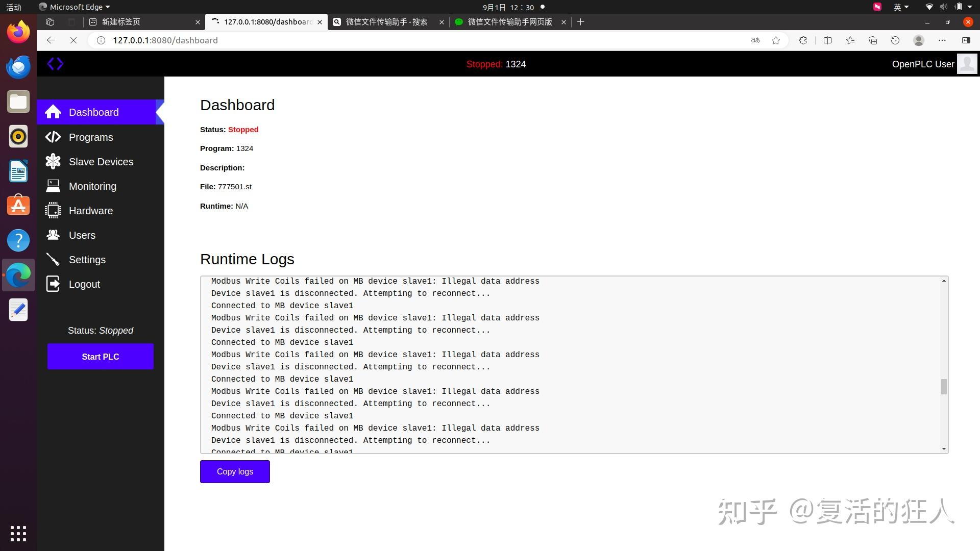Image resolution: width=980 pixels, height=551 pixels.
Task: Click the Hardware chip icon
Action: [53, 210]
